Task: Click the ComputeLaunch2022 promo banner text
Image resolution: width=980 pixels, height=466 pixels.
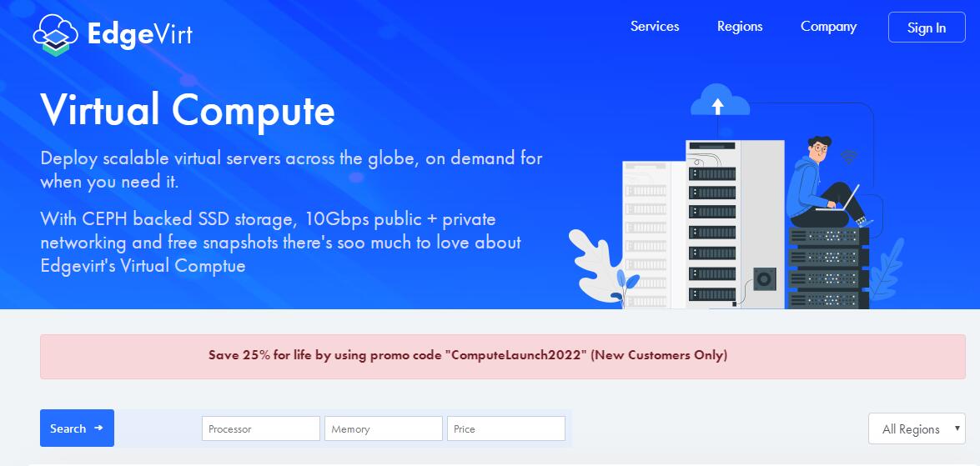Action: click(468, 355)
